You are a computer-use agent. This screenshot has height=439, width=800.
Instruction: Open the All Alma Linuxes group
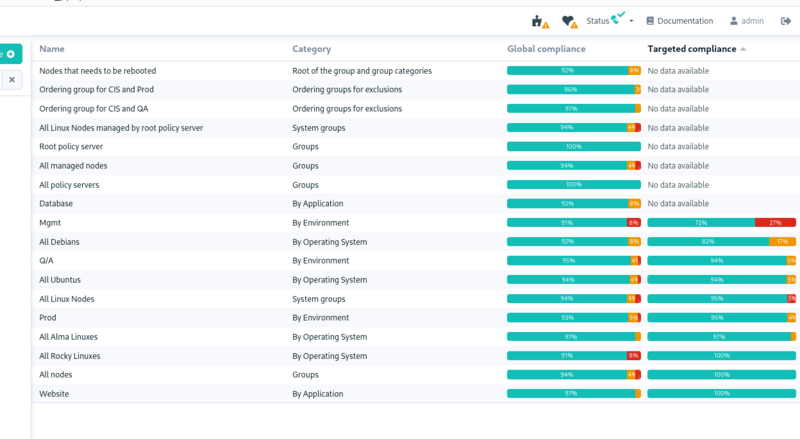click(x=68, y=337)
